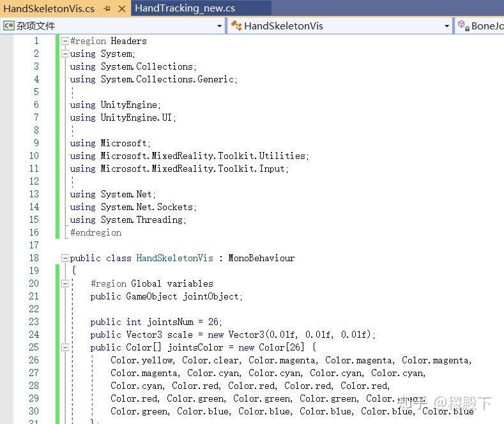This screenshot has width=504, height=424.
Task: Collapse the #region Headers block
Action: click(65, 41)
